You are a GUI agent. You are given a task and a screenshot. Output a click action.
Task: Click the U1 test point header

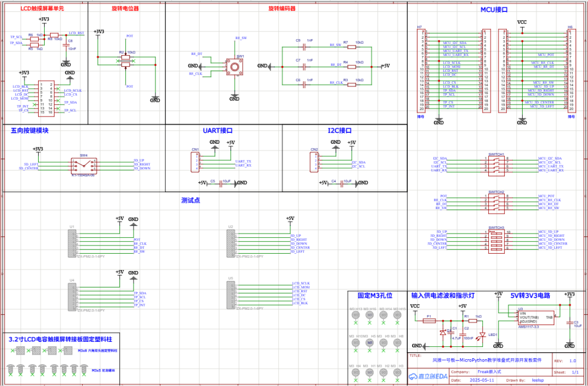(x=71, y=242)
